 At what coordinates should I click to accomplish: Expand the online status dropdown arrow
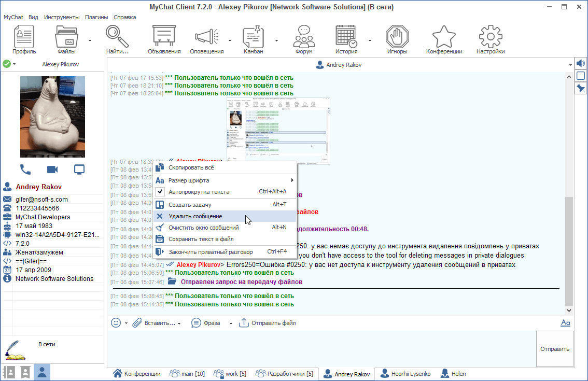[15, 64]
